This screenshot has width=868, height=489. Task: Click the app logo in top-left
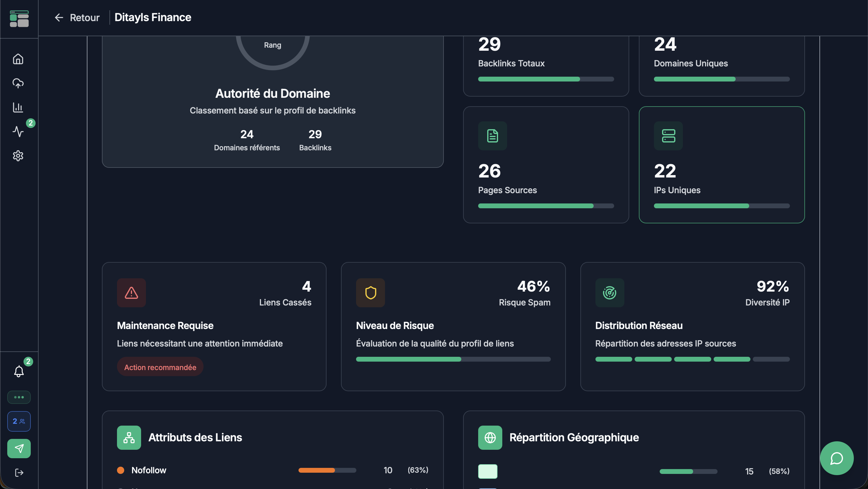[x=19, y=18]
